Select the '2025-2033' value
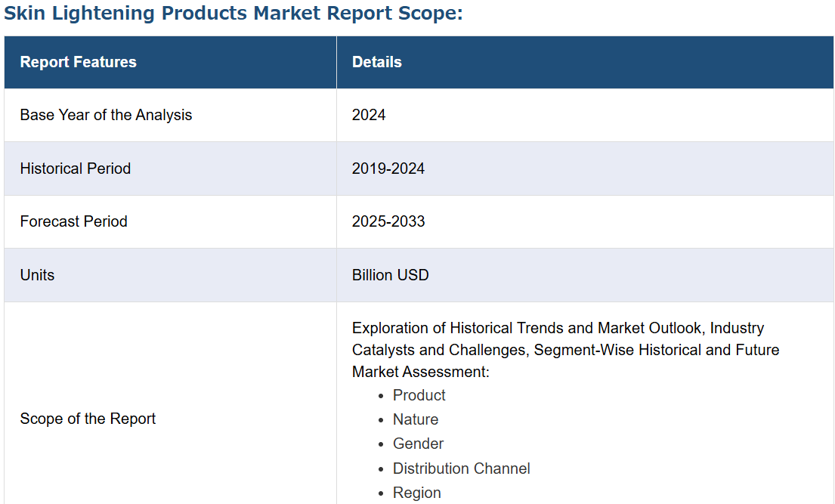835x504 pixels. point(388,221)
